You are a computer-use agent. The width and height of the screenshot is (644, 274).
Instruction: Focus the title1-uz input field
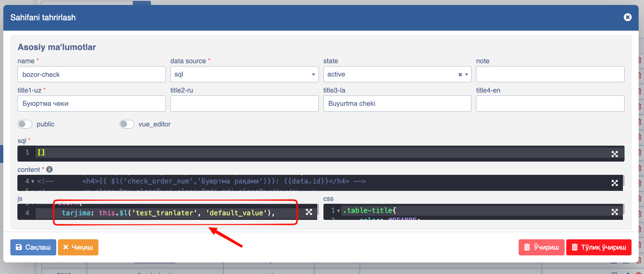(91, 103)
